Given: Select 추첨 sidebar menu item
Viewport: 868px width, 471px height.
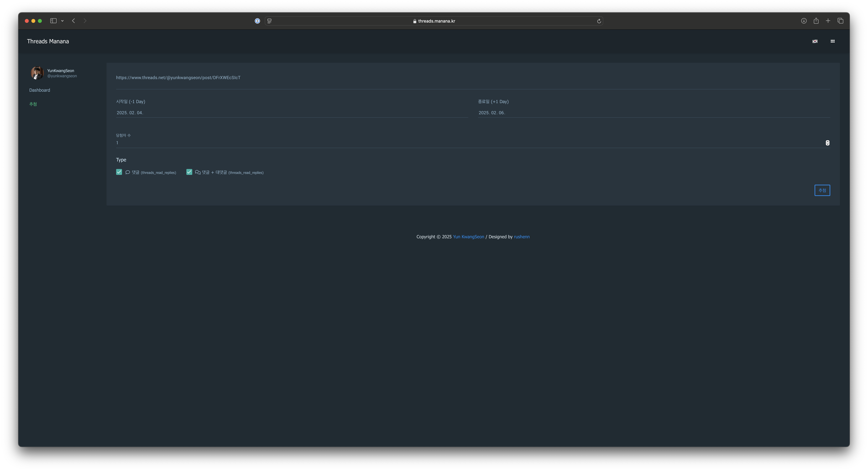Looking at the screenshot, I should click(x=33, y=104).
